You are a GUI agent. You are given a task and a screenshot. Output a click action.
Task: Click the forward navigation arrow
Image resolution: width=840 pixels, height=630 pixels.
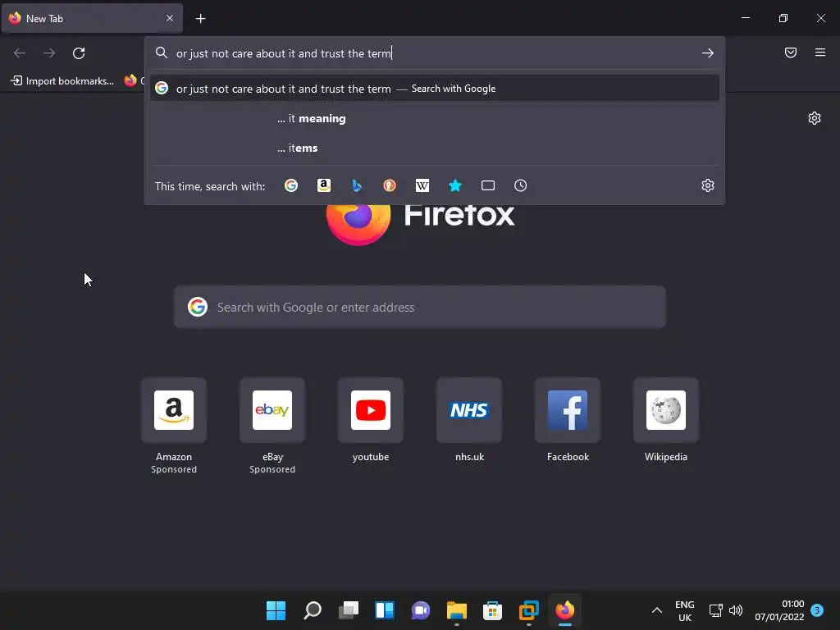[49, 53]
